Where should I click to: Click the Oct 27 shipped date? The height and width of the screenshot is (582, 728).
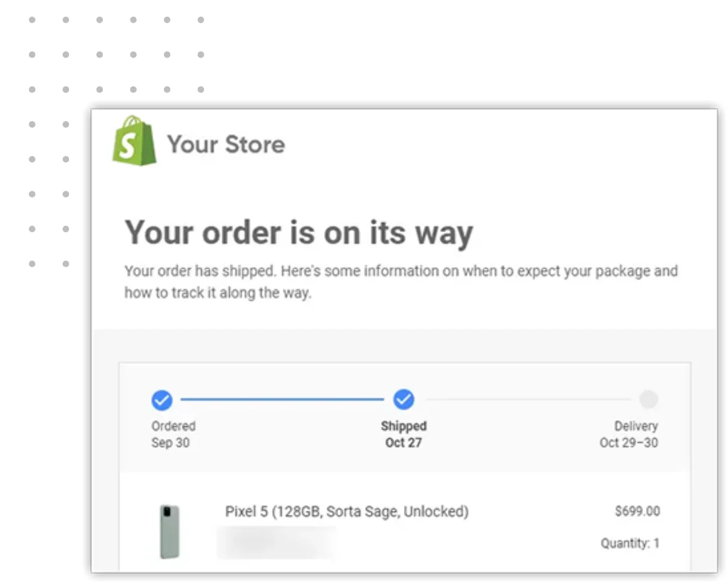click(x=403, y=442)
